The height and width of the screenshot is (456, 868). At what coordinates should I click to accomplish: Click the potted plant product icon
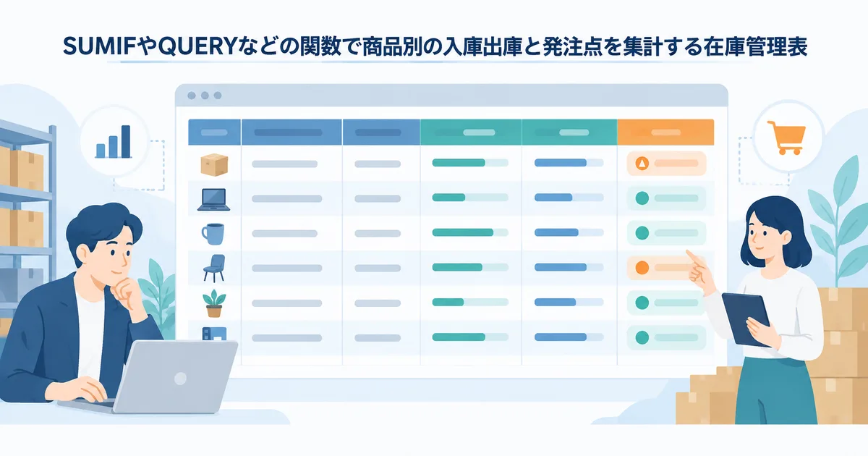213,303
